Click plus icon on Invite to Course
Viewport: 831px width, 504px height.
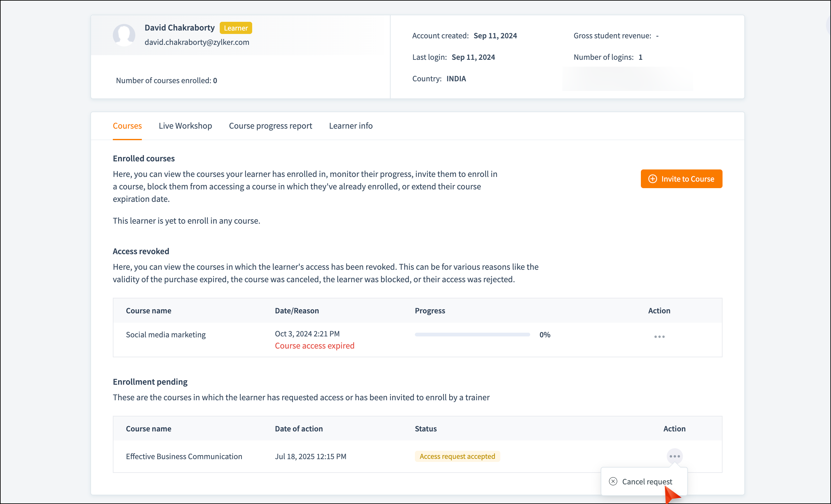click(x=653, y=179)
